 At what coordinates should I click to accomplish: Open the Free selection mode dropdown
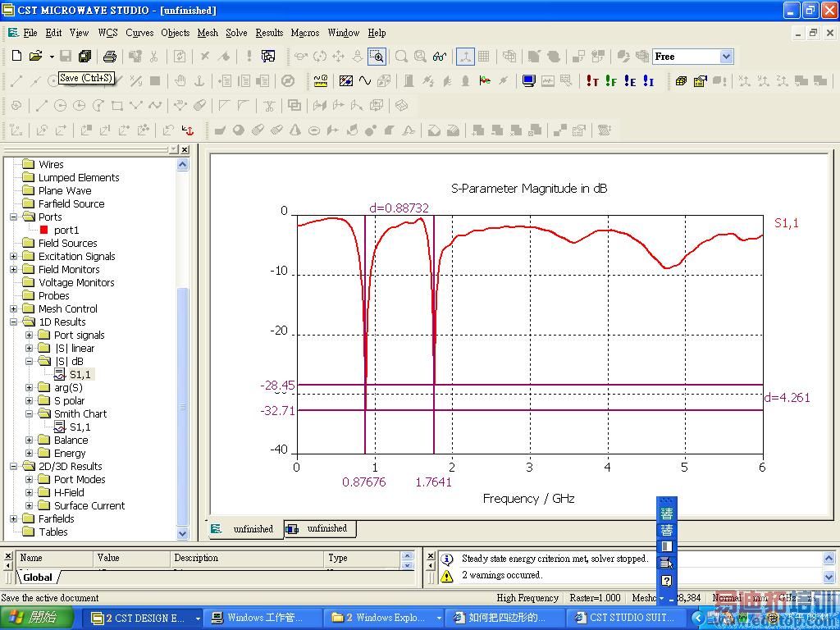point(726,57)
